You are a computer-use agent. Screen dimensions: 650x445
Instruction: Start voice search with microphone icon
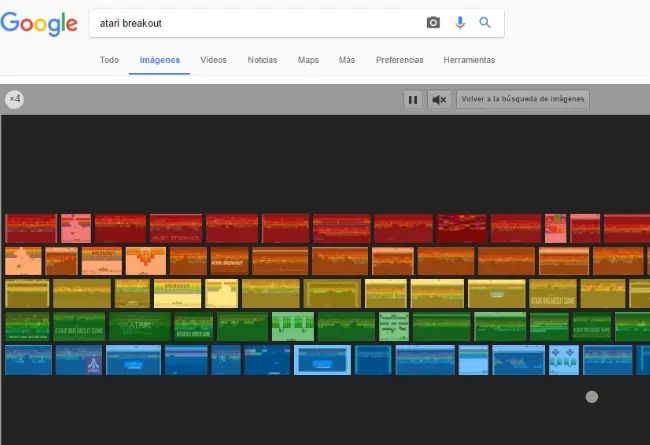click(460, 22)
